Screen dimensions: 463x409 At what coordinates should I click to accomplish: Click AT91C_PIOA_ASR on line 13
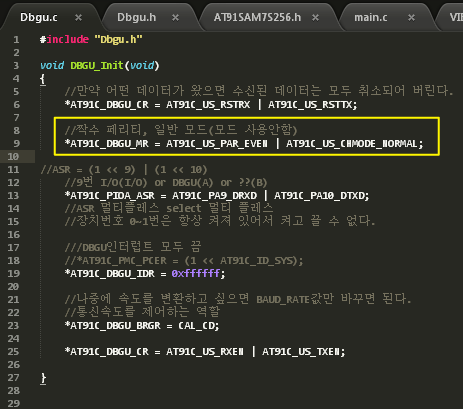112,196
